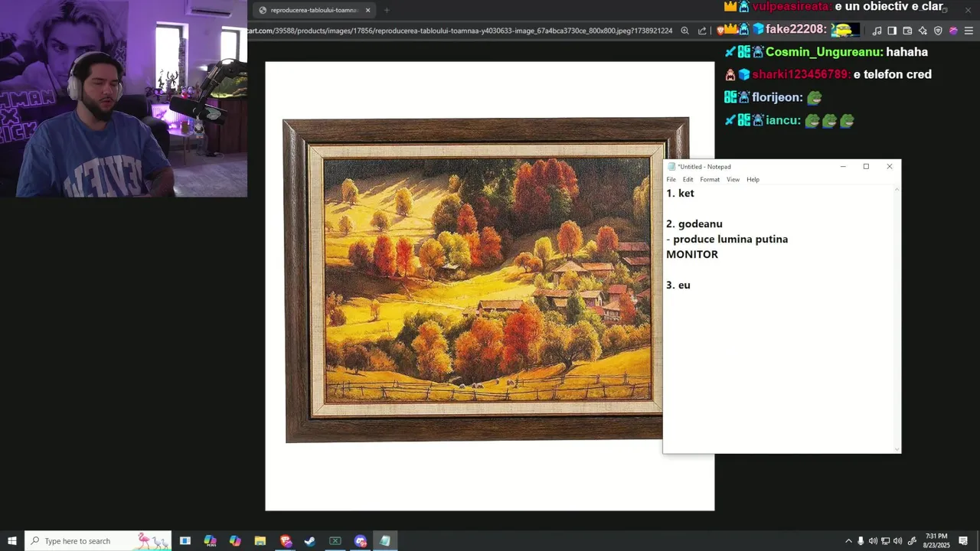This screenshot has width=980, height=551.
Task: Open the Notepad View menu
Action: click(733, 179)
